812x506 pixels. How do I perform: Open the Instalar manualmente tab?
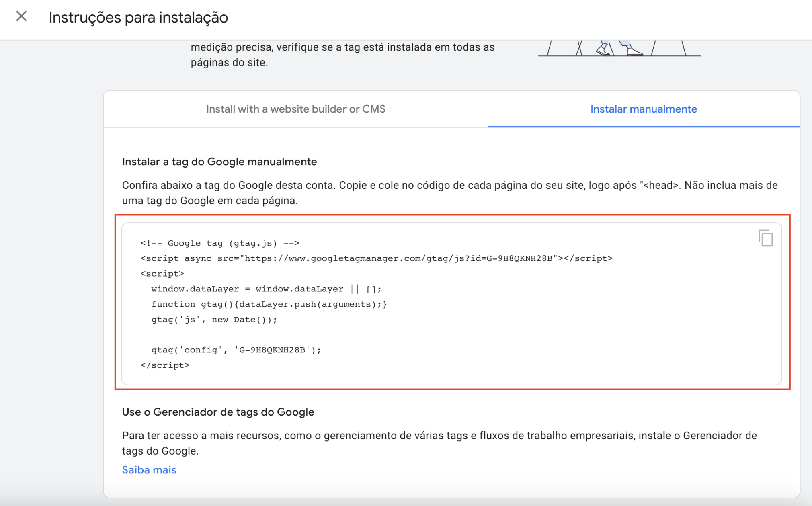pyautogui.click(x=644, y=109)
